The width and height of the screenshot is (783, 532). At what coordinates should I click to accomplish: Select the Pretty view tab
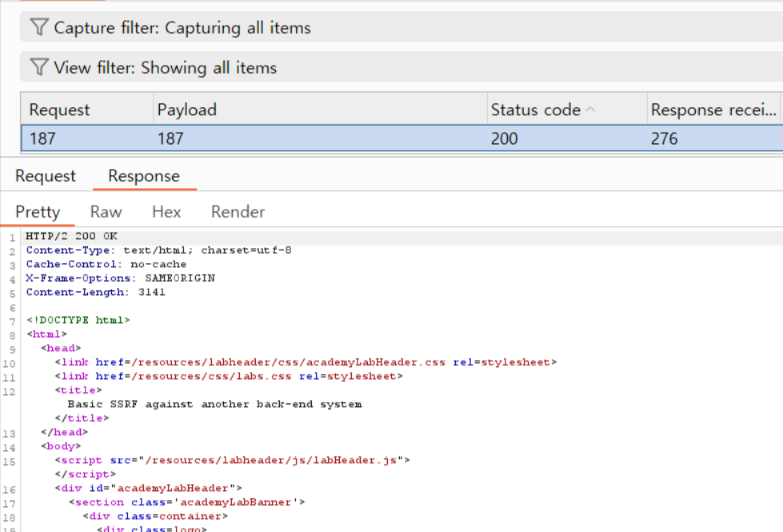pyautogui.click(x=38, y=212)
